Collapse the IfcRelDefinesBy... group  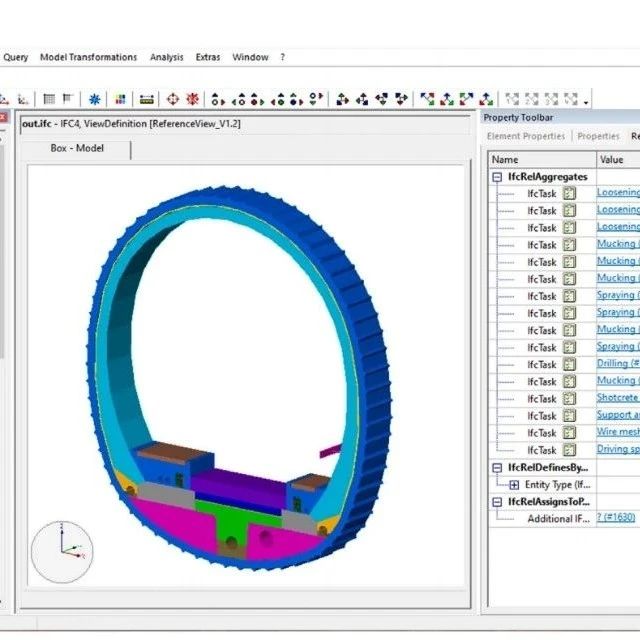pos(498,468)
